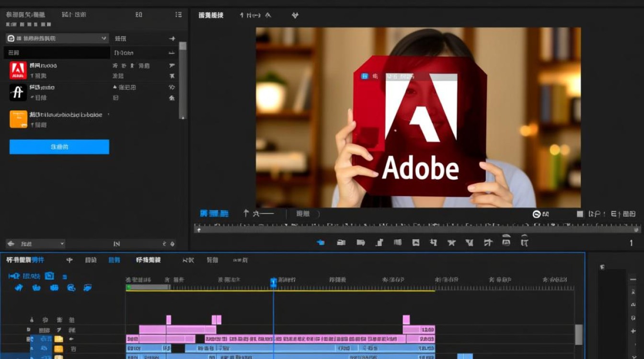Click the grey square button right of the preview controls

(x=580, y=214)
